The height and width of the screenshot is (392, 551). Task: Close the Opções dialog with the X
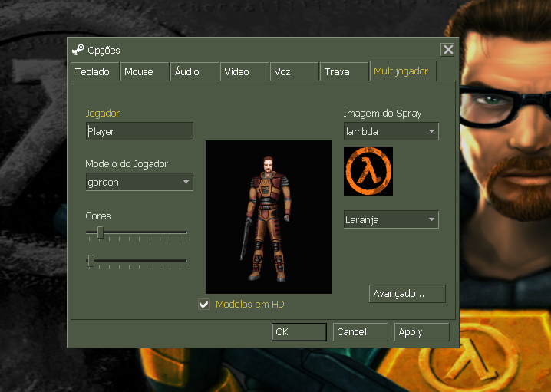[x=447, y=50]
